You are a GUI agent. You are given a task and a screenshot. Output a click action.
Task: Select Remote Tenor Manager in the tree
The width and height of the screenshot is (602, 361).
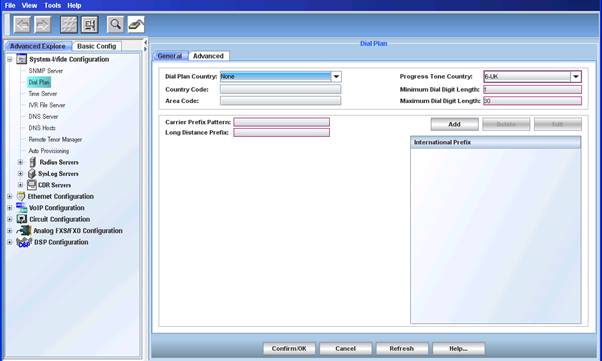pos(55,139)
